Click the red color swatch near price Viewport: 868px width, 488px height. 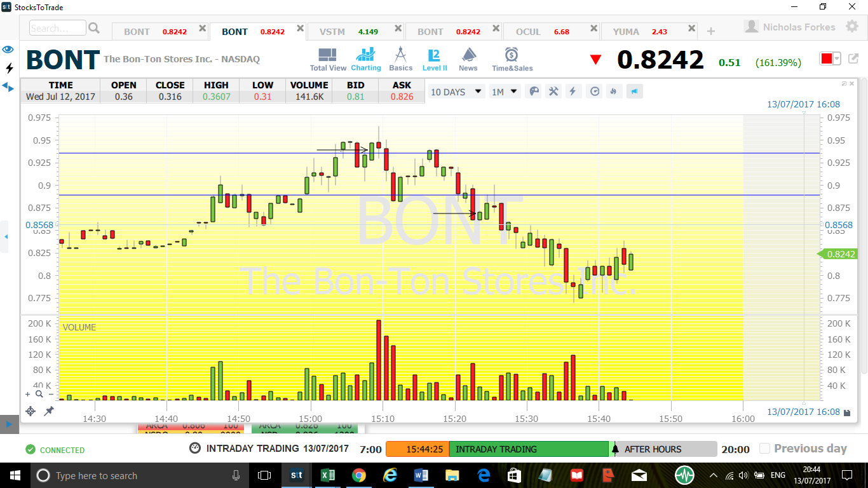(x=826, y=59)
